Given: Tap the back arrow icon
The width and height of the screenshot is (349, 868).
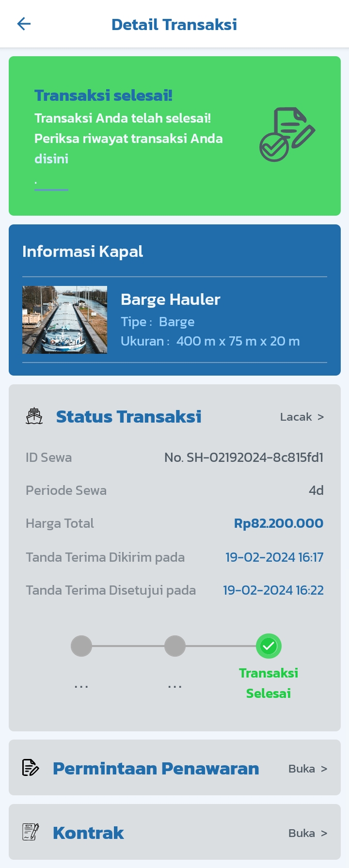Looking at the screenshot, I should [x=24, y=24].
